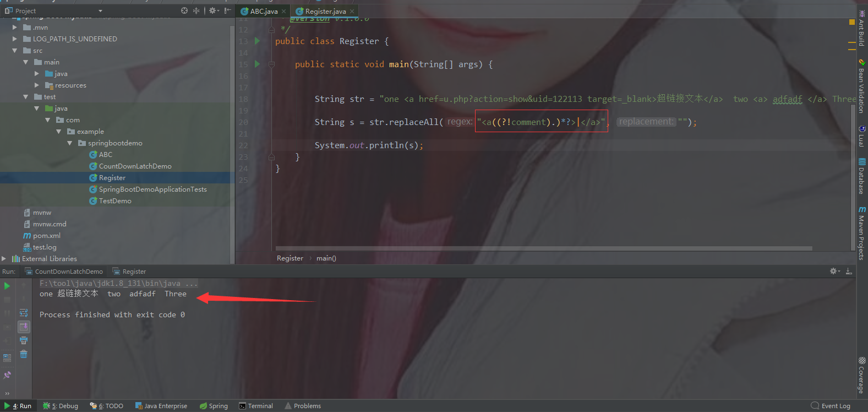Click the print icon in run console
868x412 pixels.
24,340
